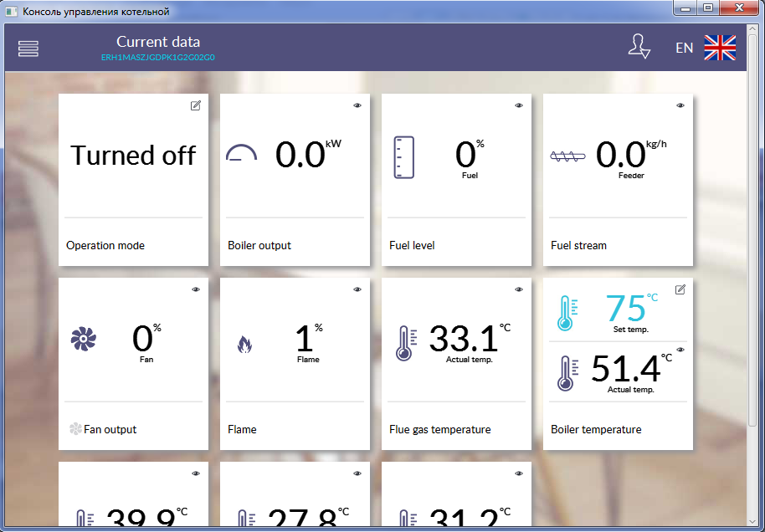Click the 0 % Fan value
This screenshot has width=765, height=532.
pos(146,339)
